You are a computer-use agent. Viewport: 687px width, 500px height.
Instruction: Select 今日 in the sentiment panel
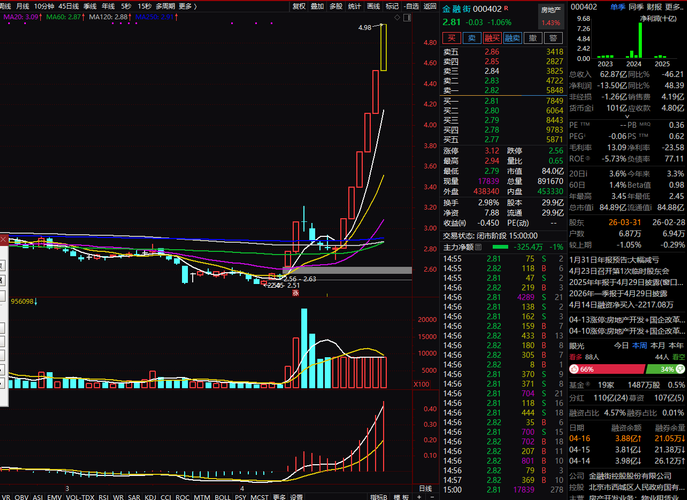(x=621, y=346)
